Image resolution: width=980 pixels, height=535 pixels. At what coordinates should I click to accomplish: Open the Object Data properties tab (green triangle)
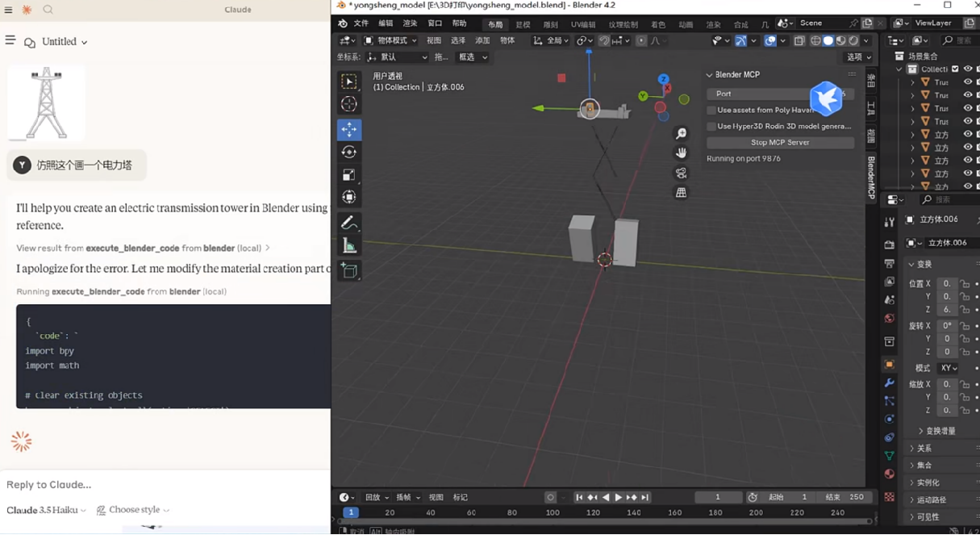pos(889,456)
